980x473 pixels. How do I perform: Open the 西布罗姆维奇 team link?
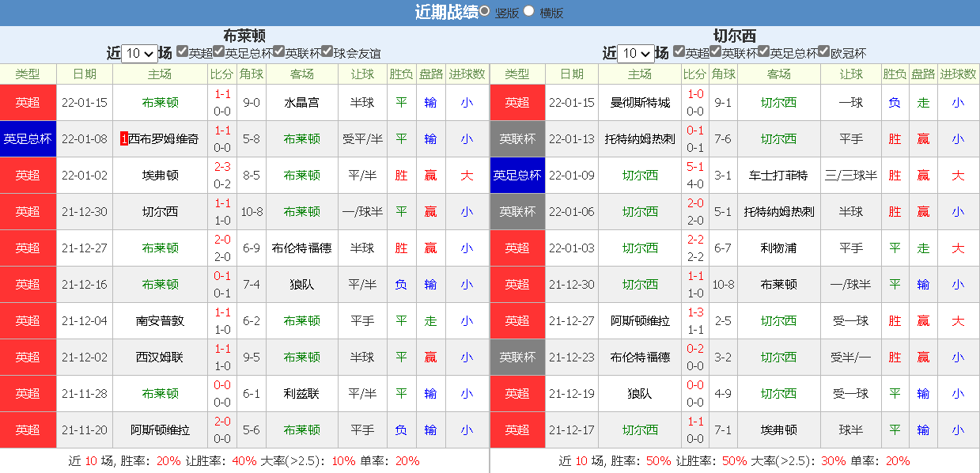pos(164,138)
